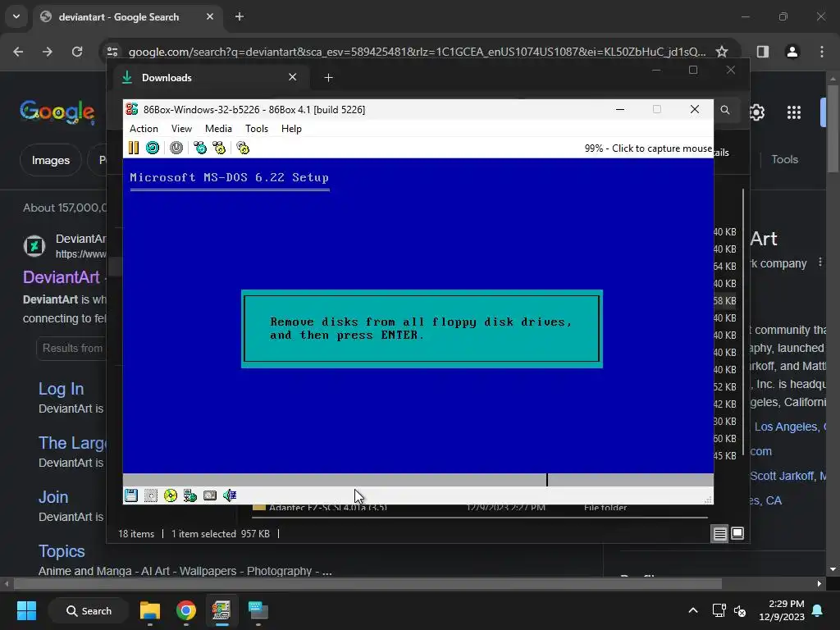840x630 pixels.
Task: Open the Windows Start menu
Action: (26, 610)
